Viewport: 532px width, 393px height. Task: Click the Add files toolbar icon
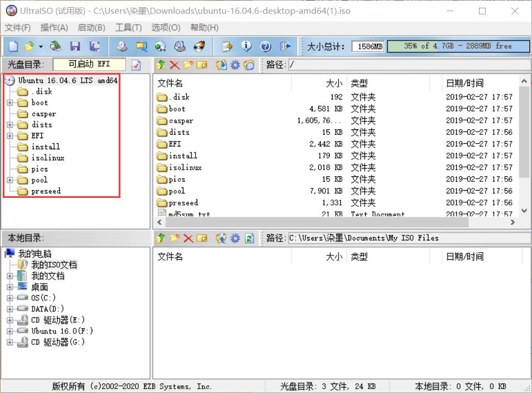(227, 46)
